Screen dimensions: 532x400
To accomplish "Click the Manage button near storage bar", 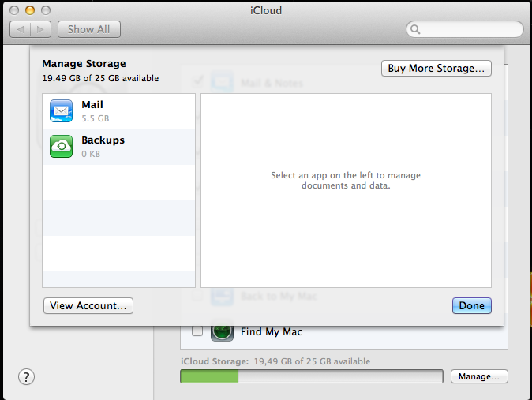I will (x=479, y=376).
